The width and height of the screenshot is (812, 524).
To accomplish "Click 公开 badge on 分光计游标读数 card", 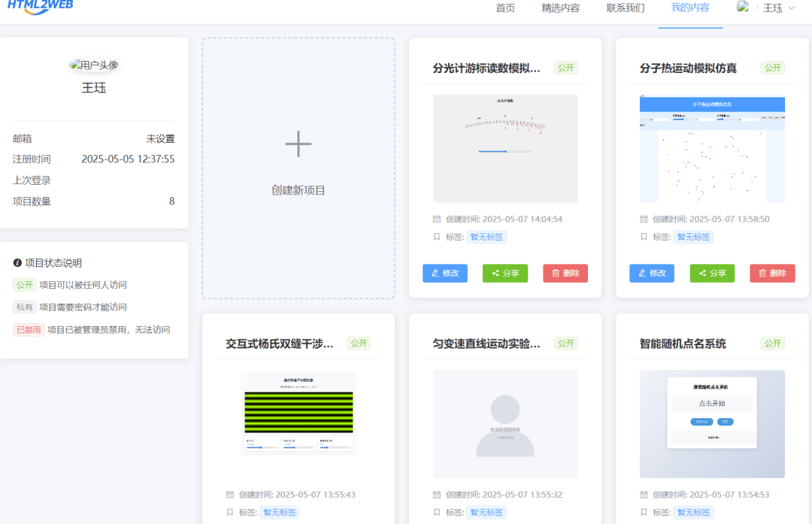I will pos(565,68).
